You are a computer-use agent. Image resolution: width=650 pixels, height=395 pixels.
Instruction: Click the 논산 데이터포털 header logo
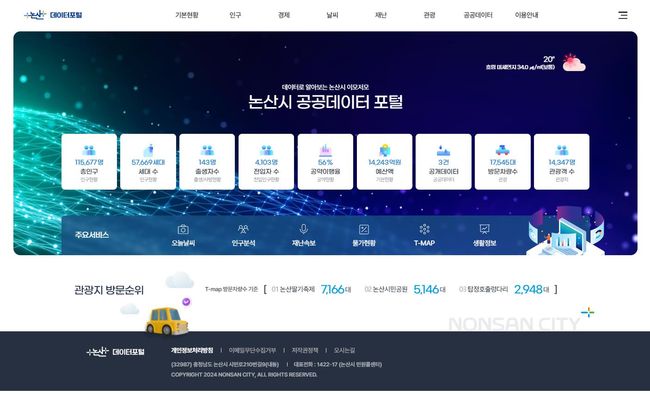53,15
